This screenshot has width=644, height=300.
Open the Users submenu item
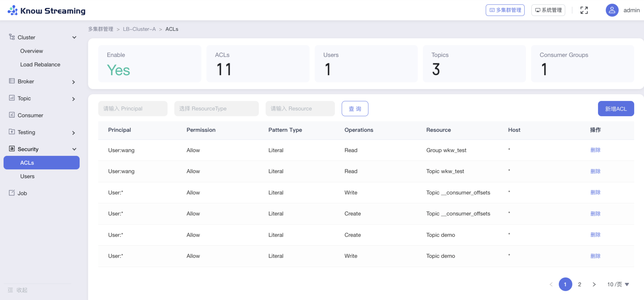[x=27, y=176]
